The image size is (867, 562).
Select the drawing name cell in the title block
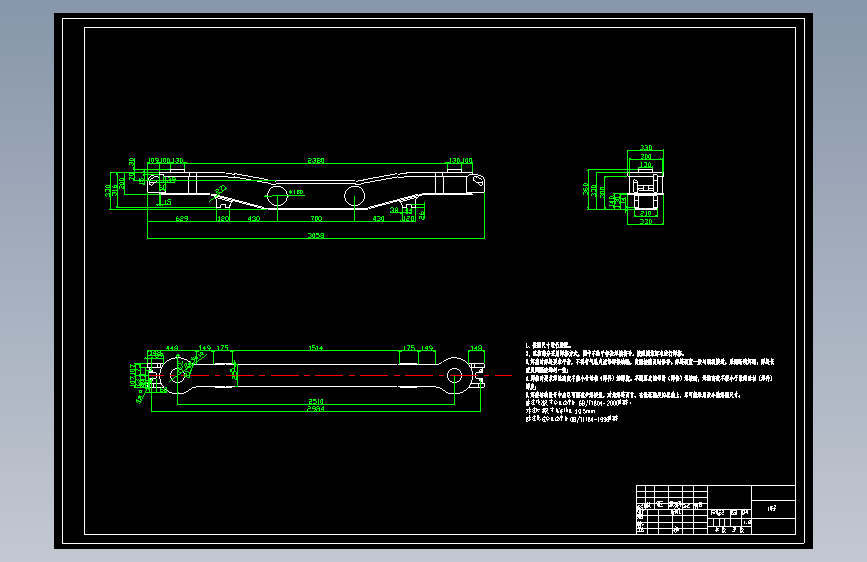coord(773,508)
